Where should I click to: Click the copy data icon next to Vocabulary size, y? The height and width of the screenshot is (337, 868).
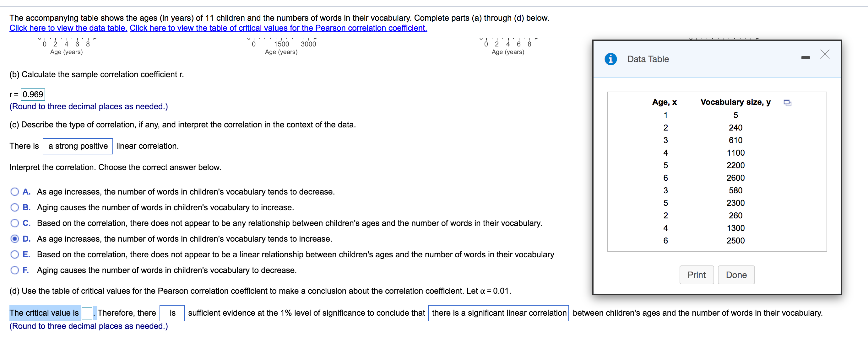[x=788, y=103]
